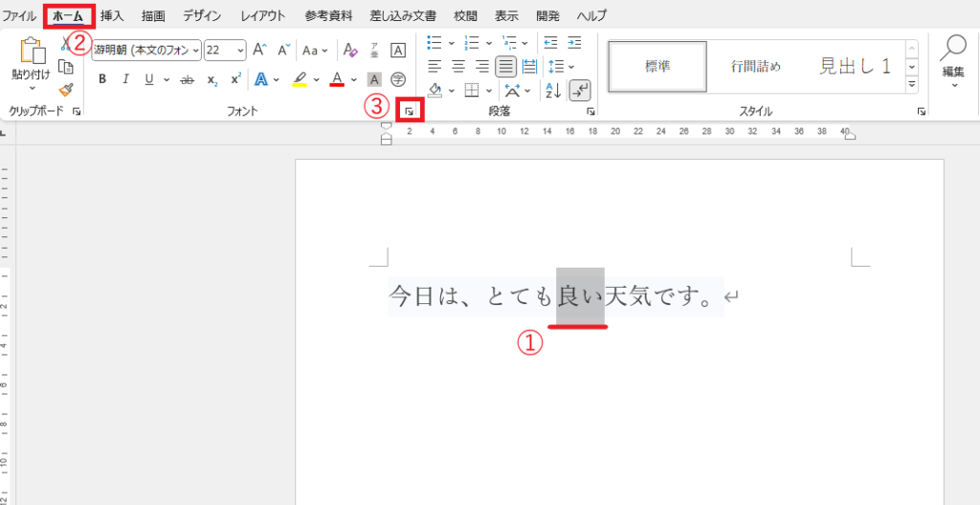980x505 pixels.
Task: Click the Clear Formatting eraser icon
Action: click(x=350, y=51)
